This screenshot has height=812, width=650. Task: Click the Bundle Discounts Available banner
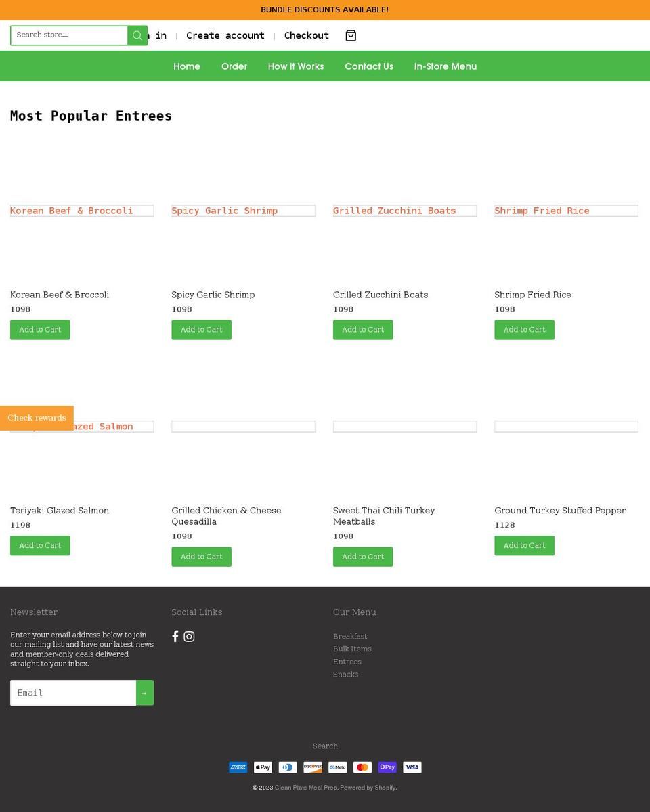click(x=325, y=10)
